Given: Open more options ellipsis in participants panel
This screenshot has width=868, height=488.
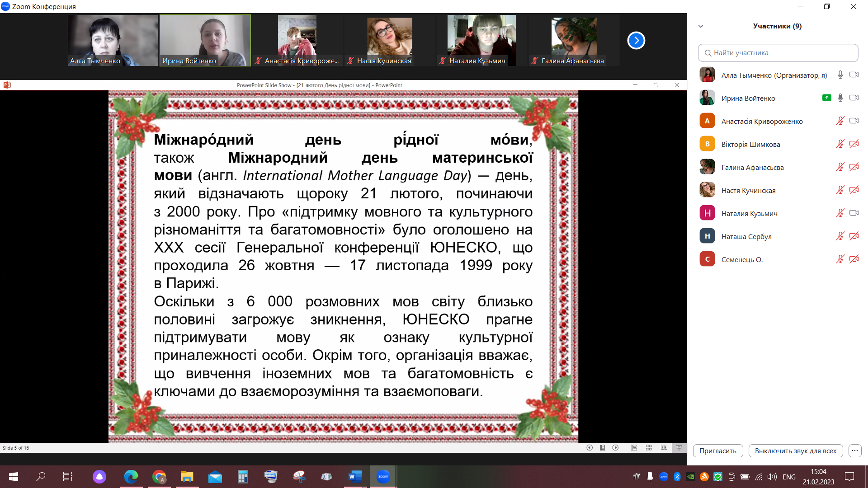Looking at the screenshot, I should 854,450.
